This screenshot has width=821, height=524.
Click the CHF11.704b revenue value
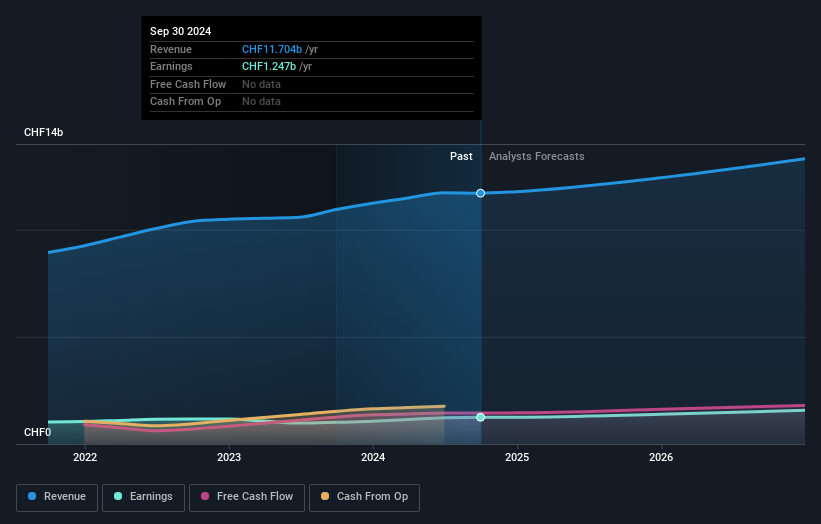272,49
